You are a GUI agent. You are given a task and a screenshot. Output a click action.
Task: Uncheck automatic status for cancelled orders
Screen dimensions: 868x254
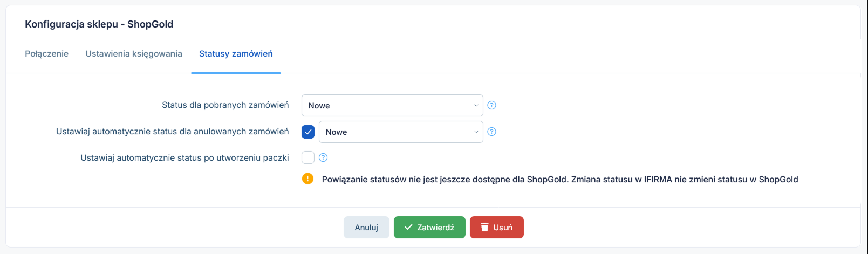[x=308, y=132]
